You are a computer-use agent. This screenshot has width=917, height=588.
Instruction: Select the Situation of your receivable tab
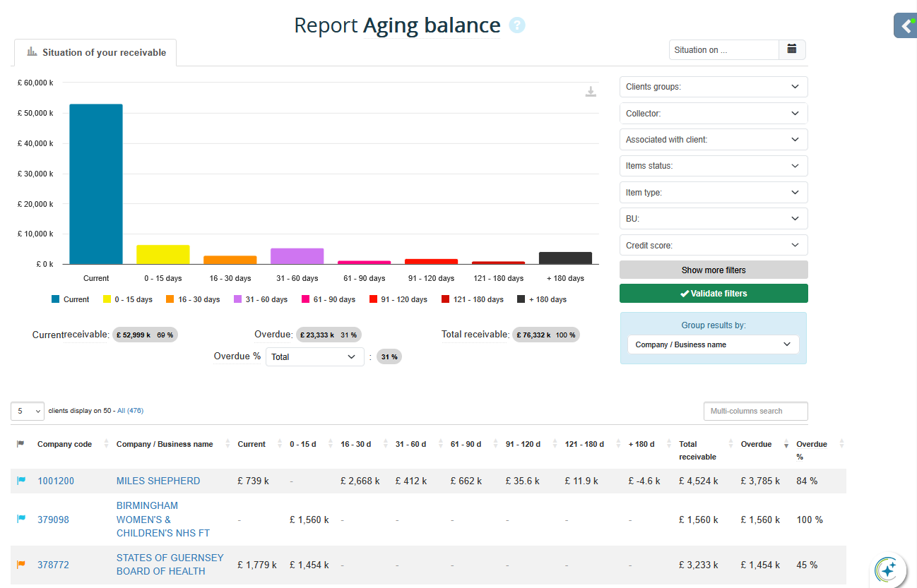point(96,52)
